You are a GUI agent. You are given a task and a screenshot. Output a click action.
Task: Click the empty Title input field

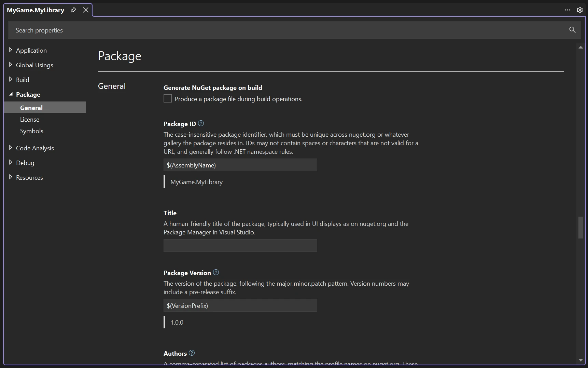[x=240, y=246]
